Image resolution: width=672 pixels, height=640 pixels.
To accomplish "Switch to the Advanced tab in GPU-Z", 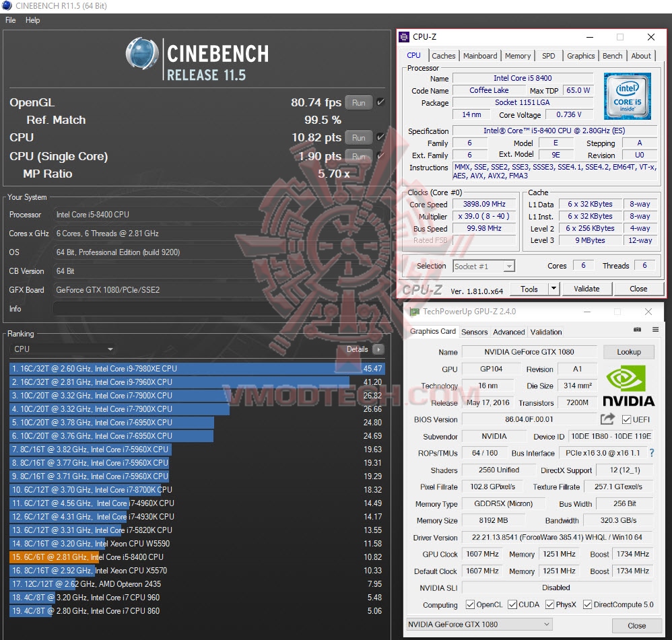I will pyautogui.click(x=509, y=332).
